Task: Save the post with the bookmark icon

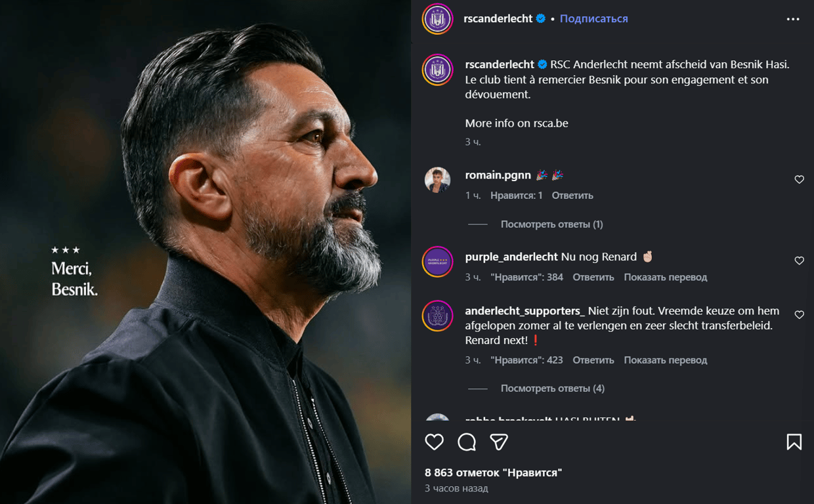Action: [x=794, y=442]
